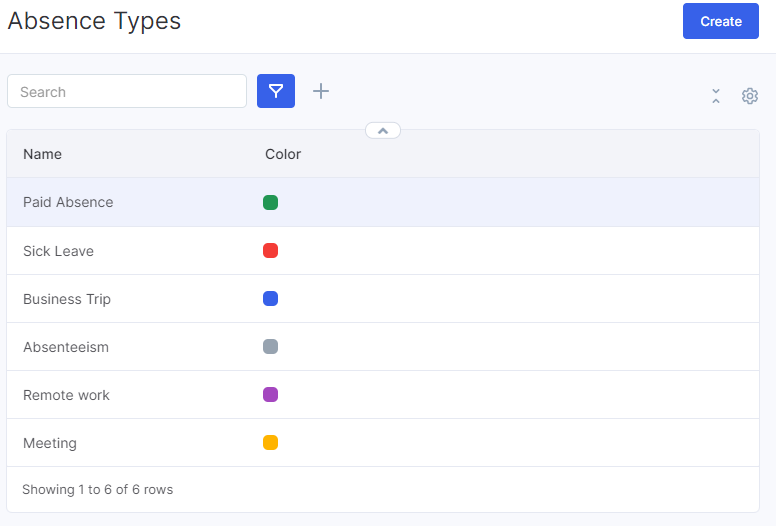Click the gray Absenteeism color swatch
The height and width of the screenshot is (526, 776).
(270, 346)
